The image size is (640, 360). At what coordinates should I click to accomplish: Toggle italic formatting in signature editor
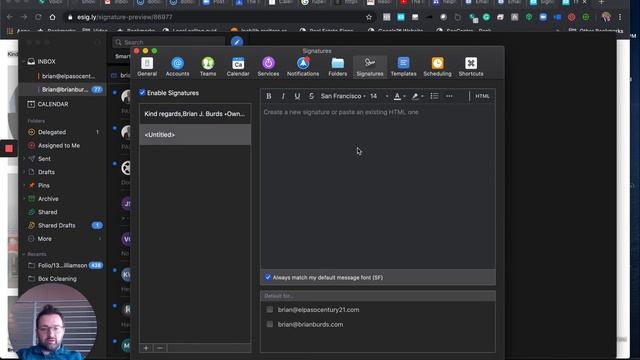pyautogui.click(x=283, y=96)
